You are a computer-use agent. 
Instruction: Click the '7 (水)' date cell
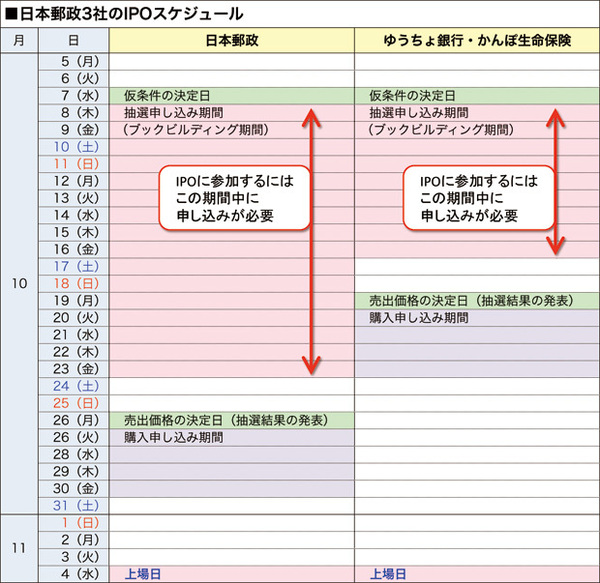coord(73,95)
